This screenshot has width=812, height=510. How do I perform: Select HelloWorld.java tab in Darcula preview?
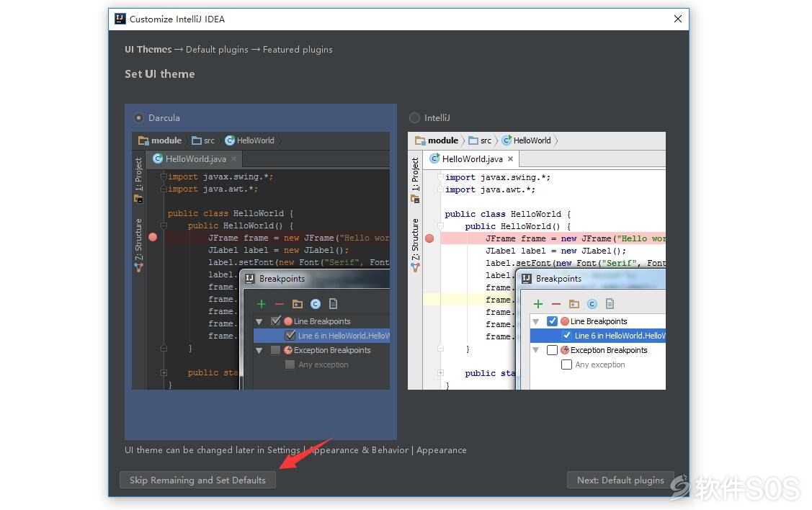click(x=195, y=159)
